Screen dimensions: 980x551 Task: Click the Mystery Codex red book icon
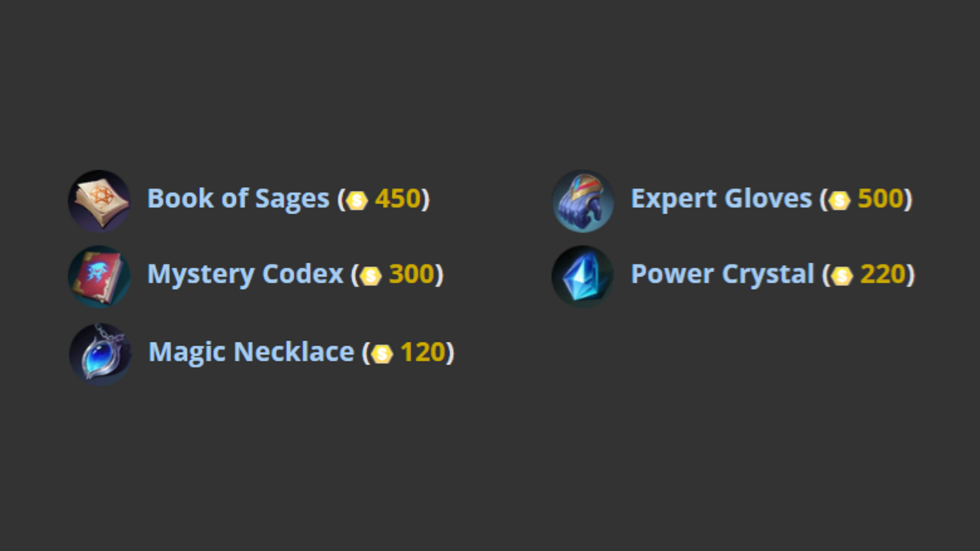[99, 277]
